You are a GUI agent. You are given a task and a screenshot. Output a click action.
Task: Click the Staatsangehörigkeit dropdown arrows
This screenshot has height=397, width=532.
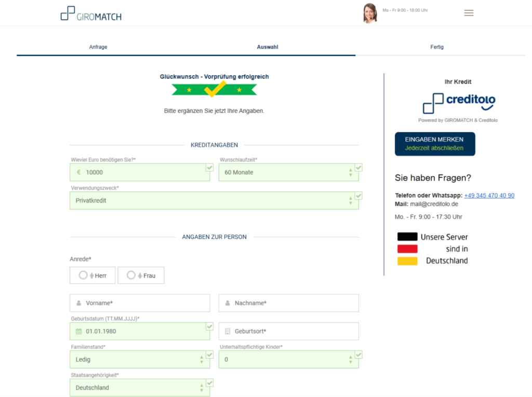[x=202, y=388]
